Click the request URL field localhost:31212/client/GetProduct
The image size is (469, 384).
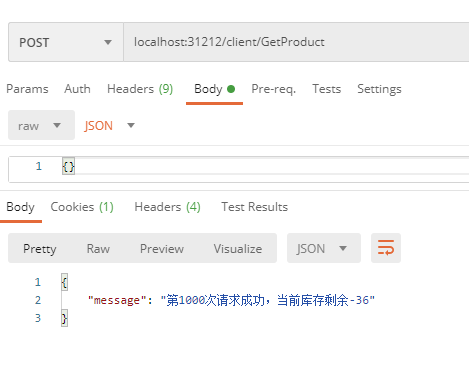(x=296, y=42)
